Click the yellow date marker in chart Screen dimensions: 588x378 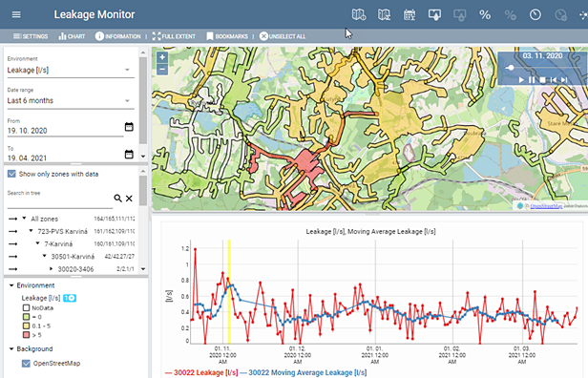coord(229,292)
